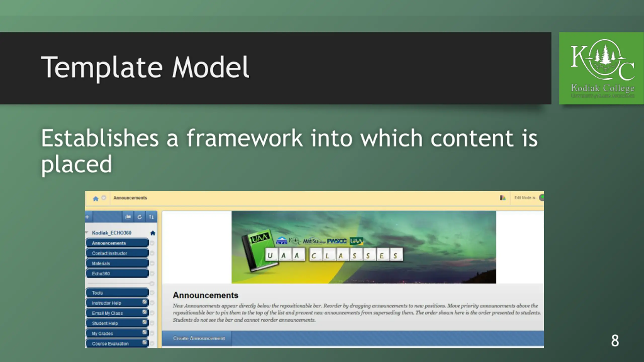Open options chevron for Course Evaluation
This screenshot has height=362, width=644.
[x=152, y=343]
